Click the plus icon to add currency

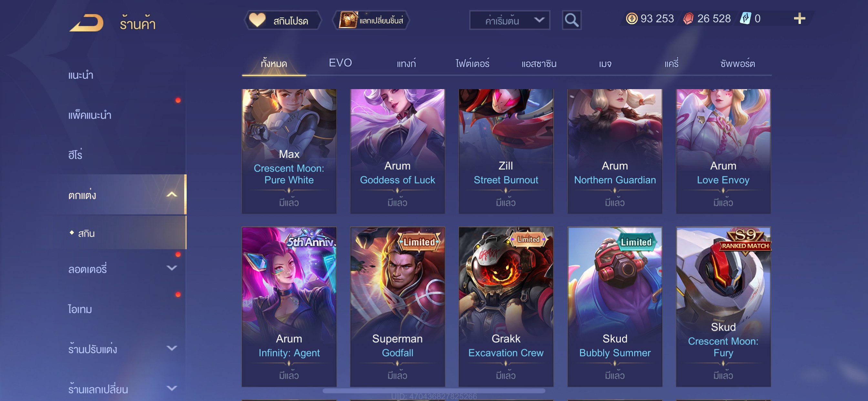tap(799, 18)
